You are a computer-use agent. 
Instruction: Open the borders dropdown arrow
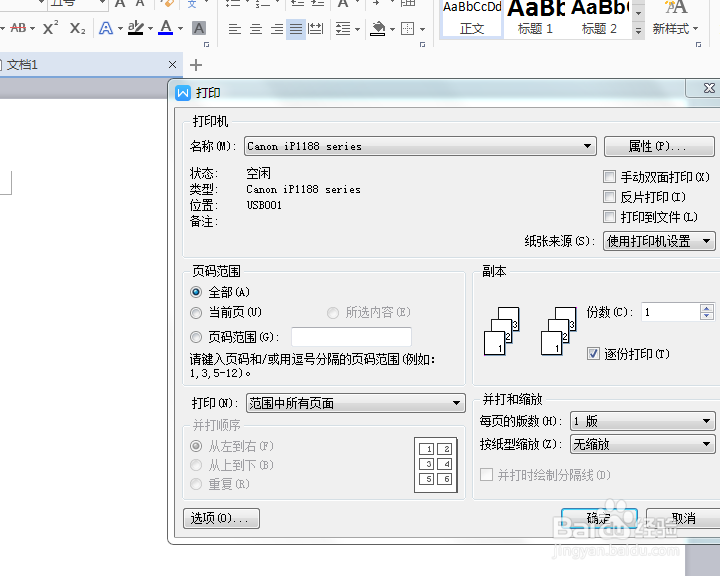pos(422,29)
